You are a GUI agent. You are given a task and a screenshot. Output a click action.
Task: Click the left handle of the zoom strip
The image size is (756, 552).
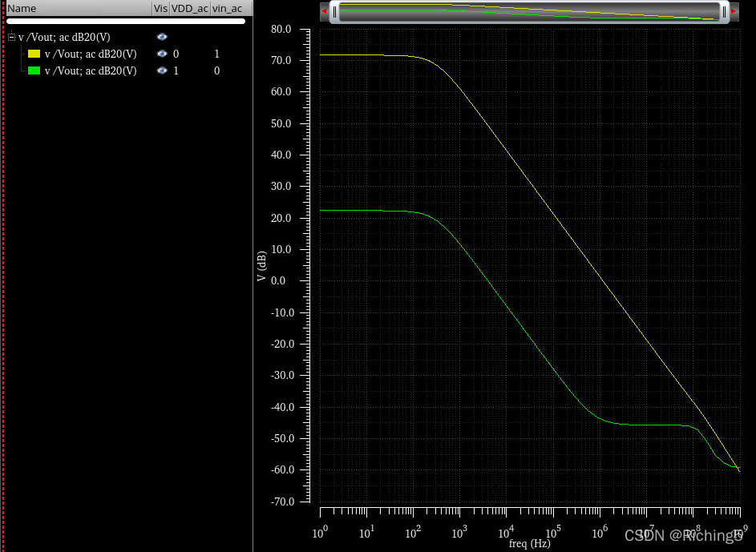coord(335,12)
